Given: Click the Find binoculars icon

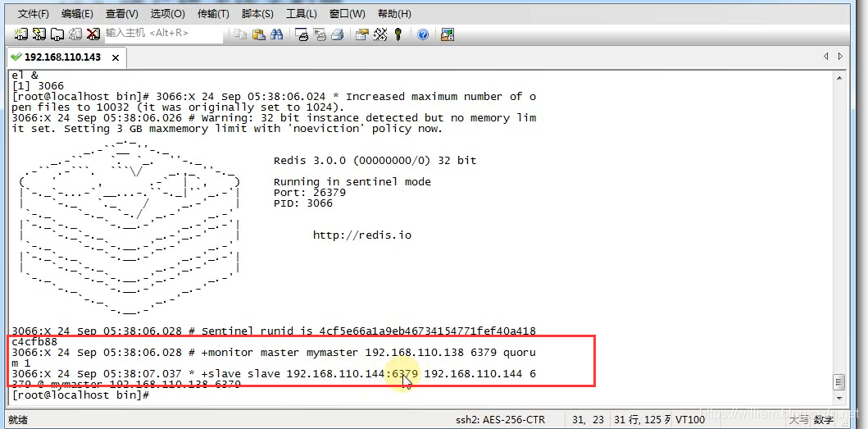Looking at the screenshot, I should 277,34.
